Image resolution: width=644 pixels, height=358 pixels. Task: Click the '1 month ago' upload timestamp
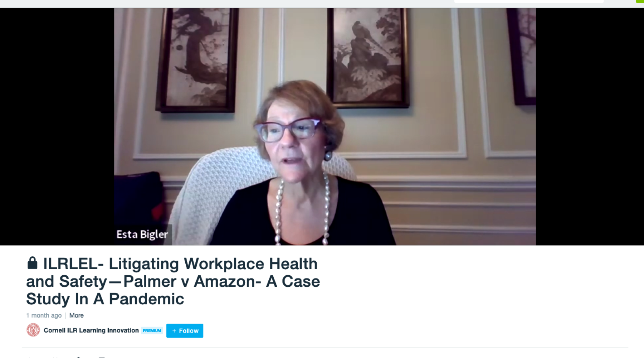click(x=44, y=315)
